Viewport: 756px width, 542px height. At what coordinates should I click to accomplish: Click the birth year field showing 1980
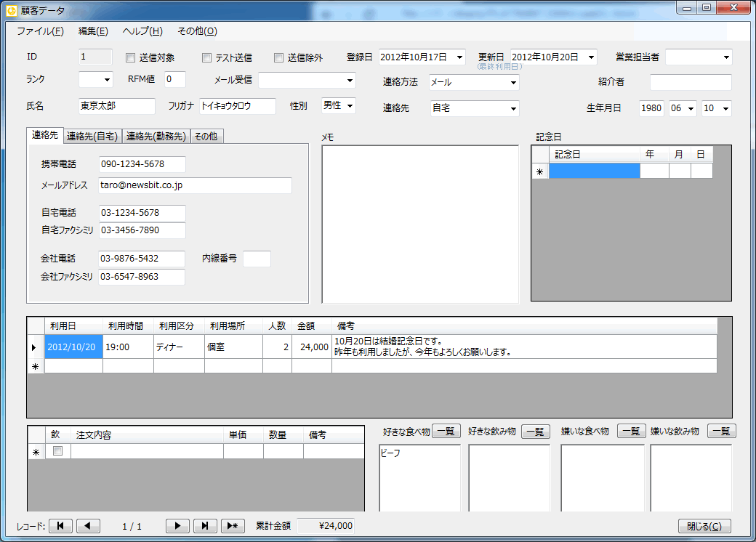pos(651,108)
